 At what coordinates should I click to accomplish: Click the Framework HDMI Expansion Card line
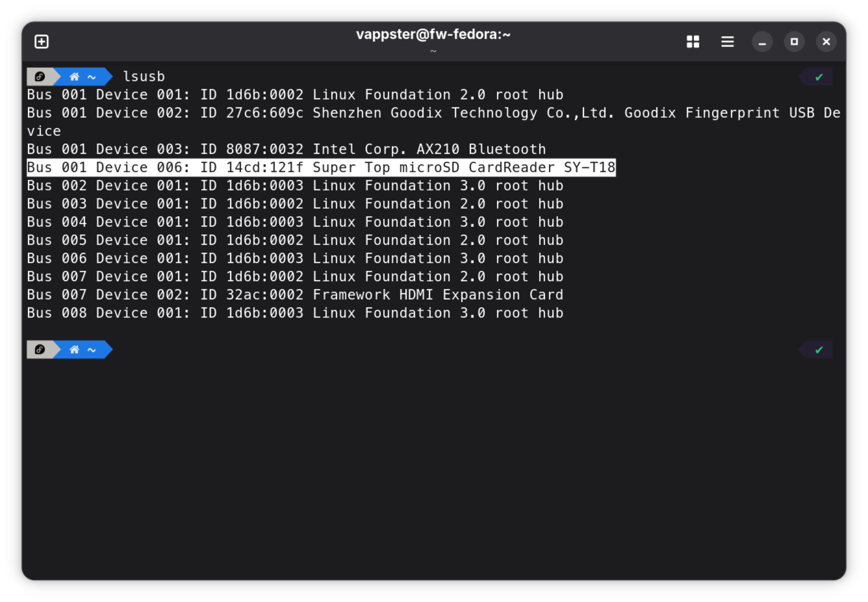tap(295, 295)
